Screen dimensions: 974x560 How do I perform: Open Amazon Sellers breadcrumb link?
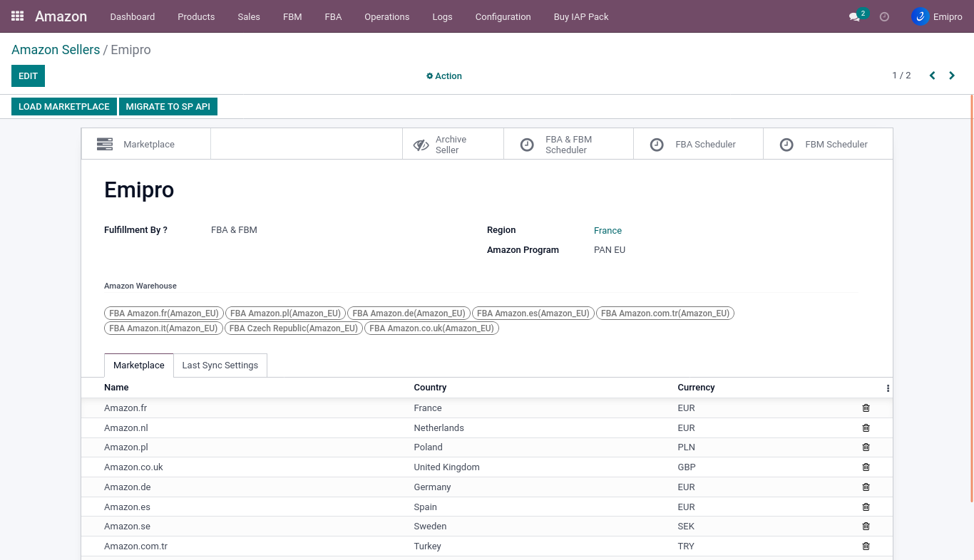coord(56,50)
